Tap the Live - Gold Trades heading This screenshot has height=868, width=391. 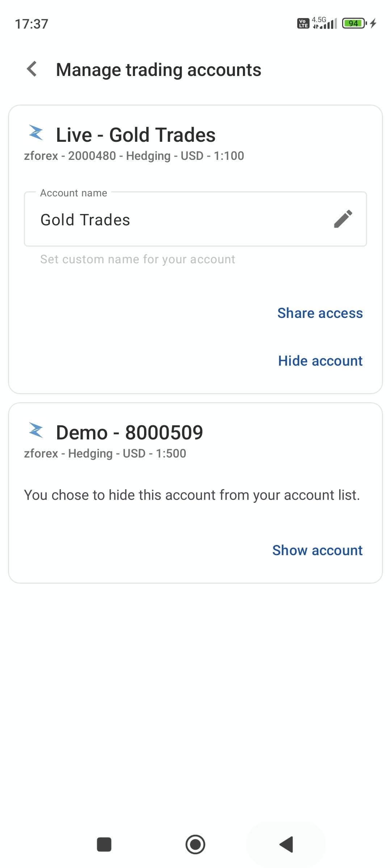(x=136, y=135)
